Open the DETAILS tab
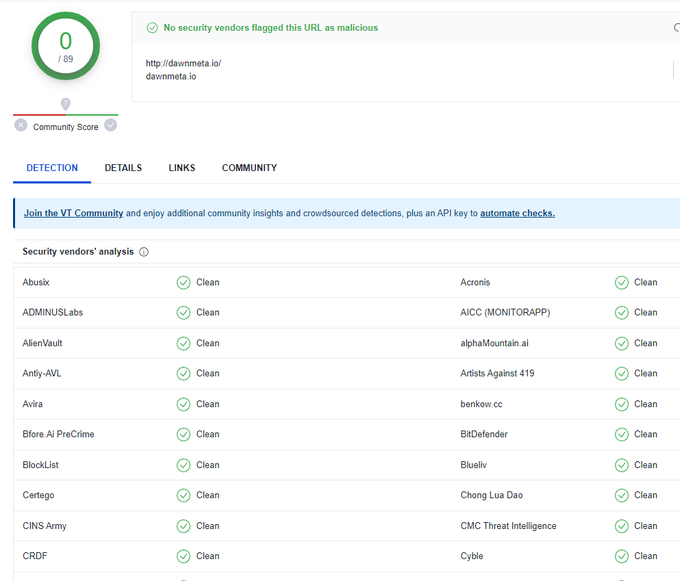This screenshot has height=581, width=680. (123, 168)
